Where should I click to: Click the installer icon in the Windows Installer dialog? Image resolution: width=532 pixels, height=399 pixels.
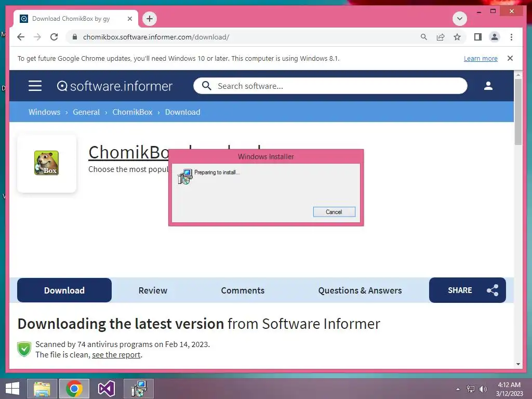[185, 177]
